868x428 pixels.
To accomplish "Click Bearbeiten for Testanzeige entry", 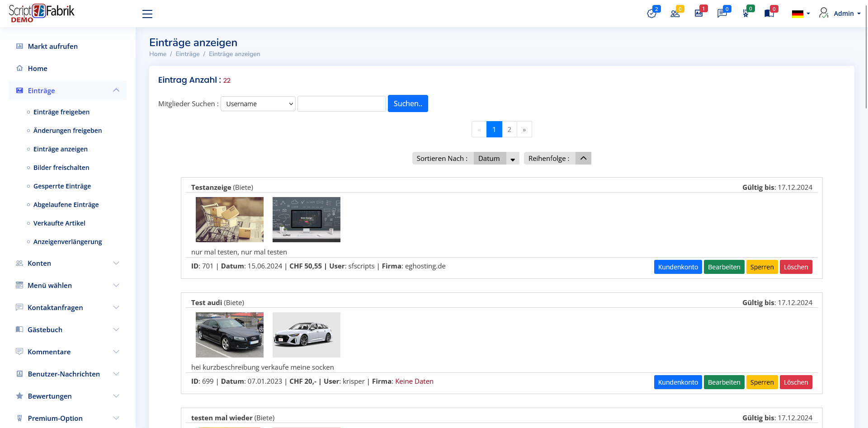I will [x=724, y=267].
